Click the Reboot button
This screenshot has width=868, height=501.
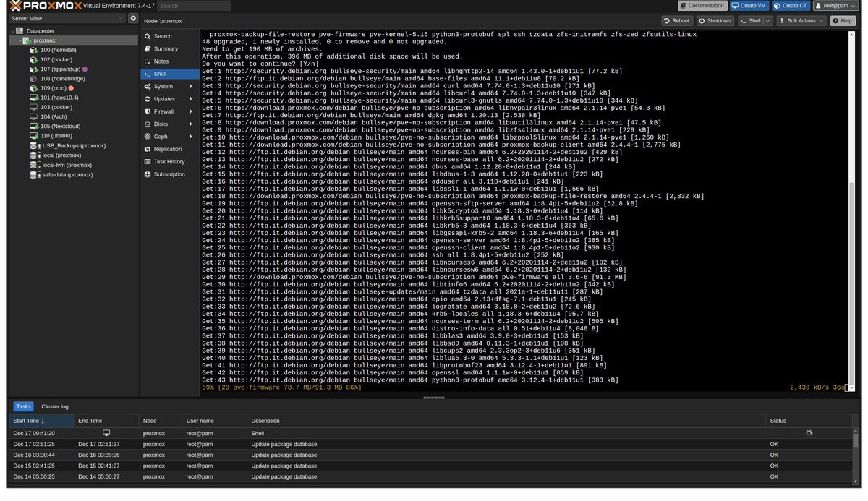tap(676, 21)
